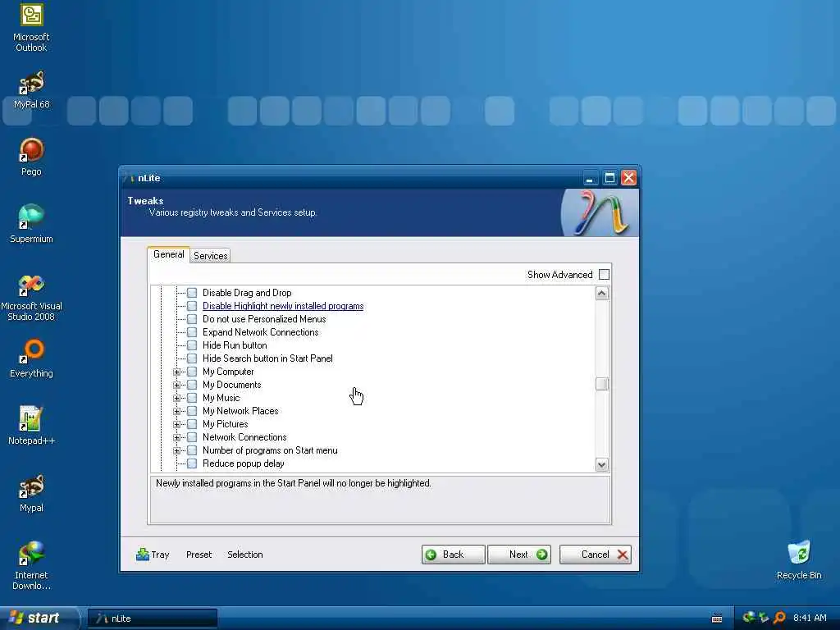
Task: Launch the Mypal desktop shortcut
Action: 31,493
